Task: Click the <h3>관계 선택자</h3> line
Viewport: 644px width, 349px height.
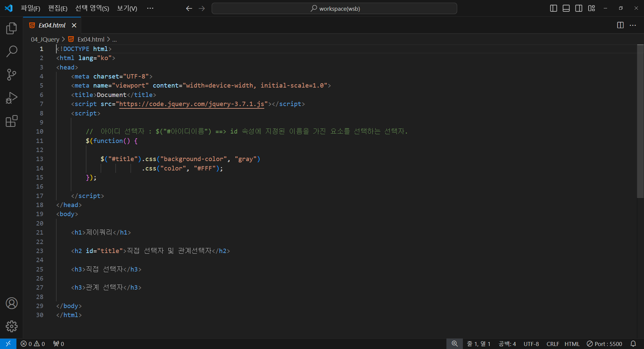Action: [x=106, y=288]
